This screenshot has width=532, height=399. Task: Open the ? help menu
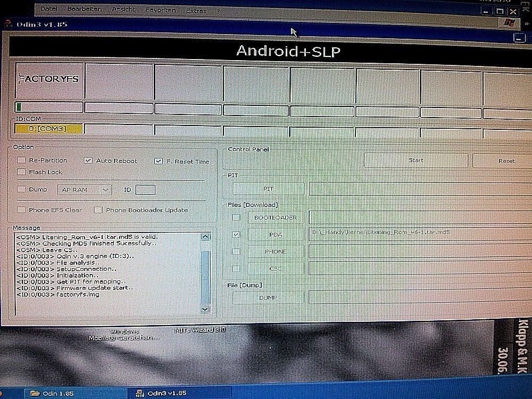click(218, 11)
